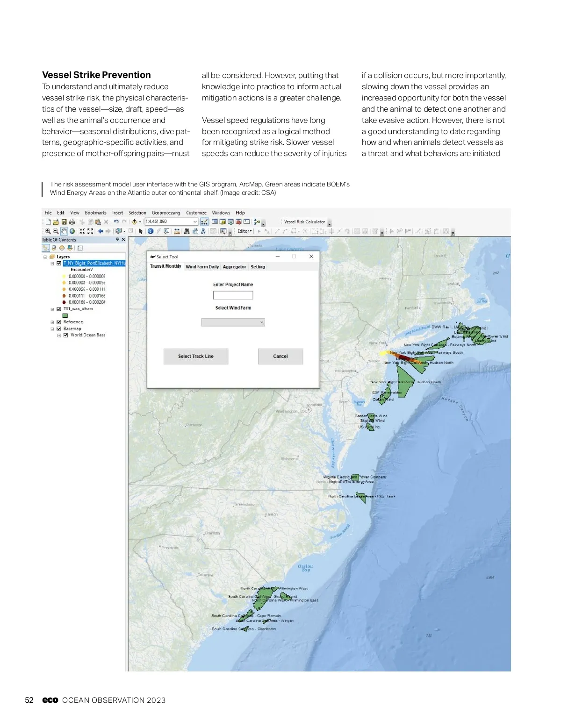561x728 pixels.
Task: Activate the Pan hand tool
Action: [64, 231]
